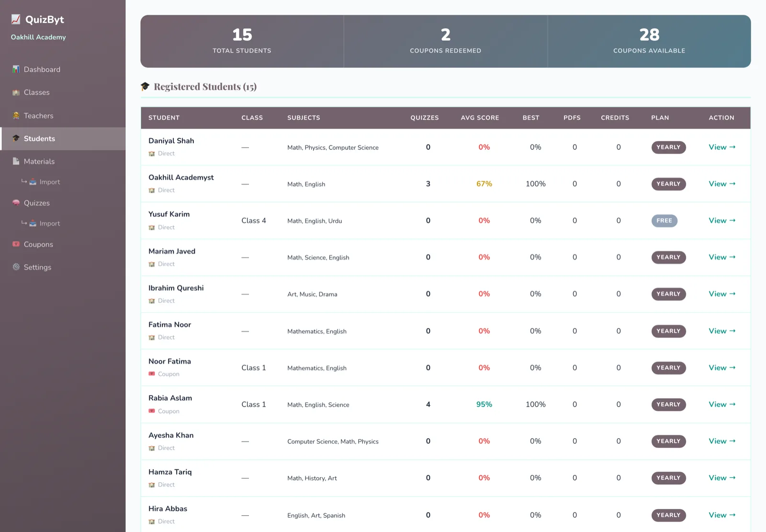Screen dimensions: 766x532
Task: Click the 67% average score value
Action: click(484, 184)
